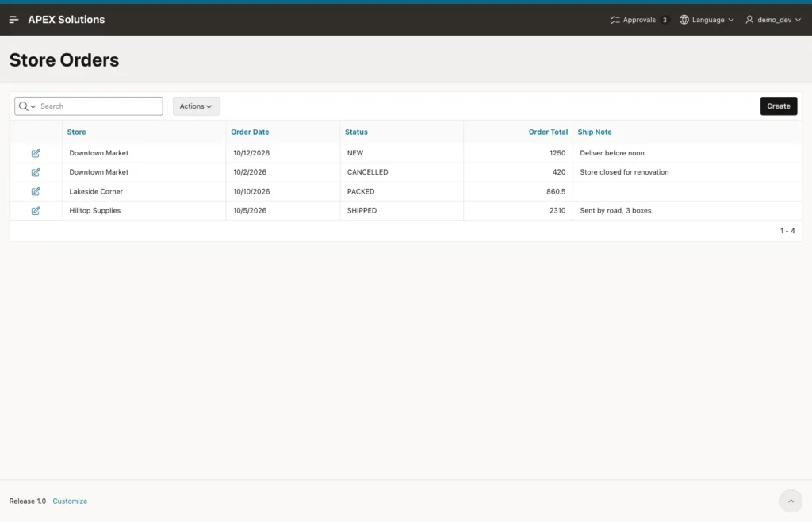Open Ship Note column header
This screenshot has height=522, width=812.
pos(595,132)
